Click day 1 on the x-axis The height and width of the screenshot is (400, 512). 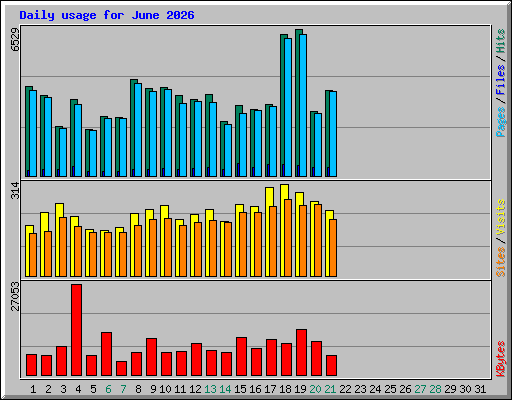tap(33, 389)
